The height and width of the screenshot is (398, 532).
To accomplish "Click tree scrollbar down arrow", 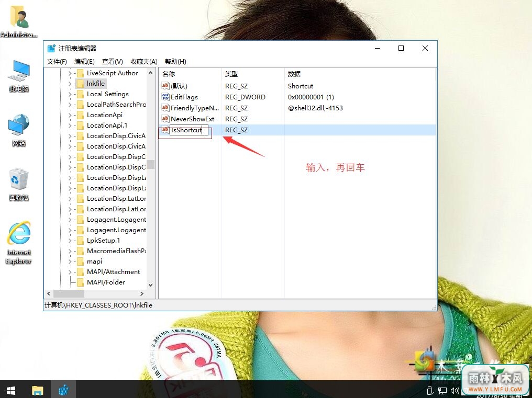I will [x=151, y=285].
